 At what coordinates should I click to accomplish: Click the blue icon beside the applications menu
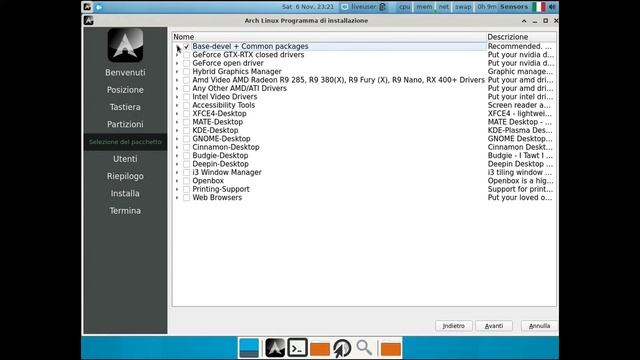pos(99,7)
